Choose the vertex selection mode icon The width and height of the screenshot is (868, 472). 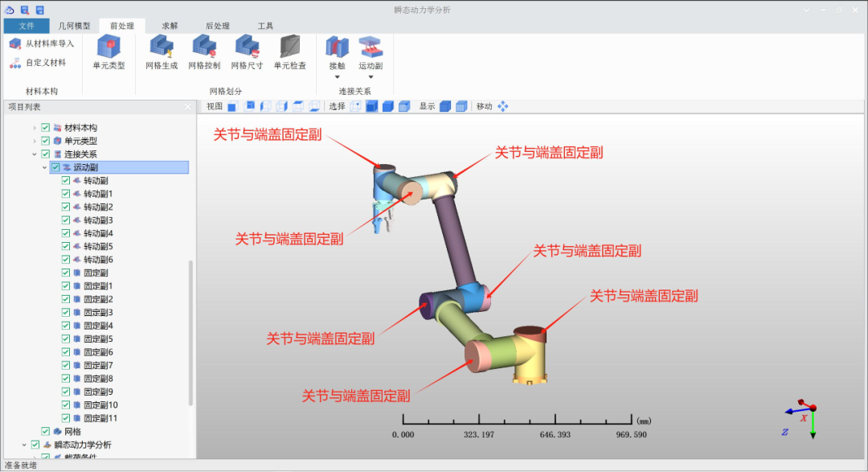coord(355,106)
